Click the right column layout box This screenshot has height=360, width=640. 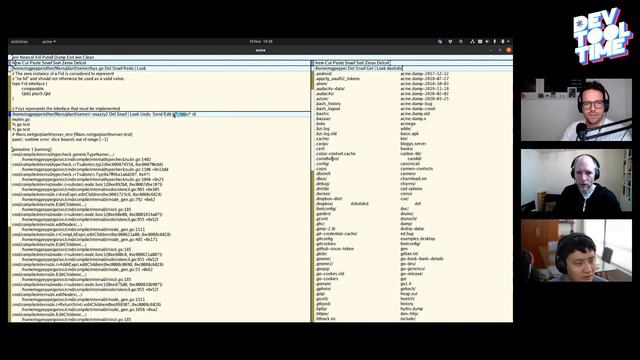tap(313, 63)
